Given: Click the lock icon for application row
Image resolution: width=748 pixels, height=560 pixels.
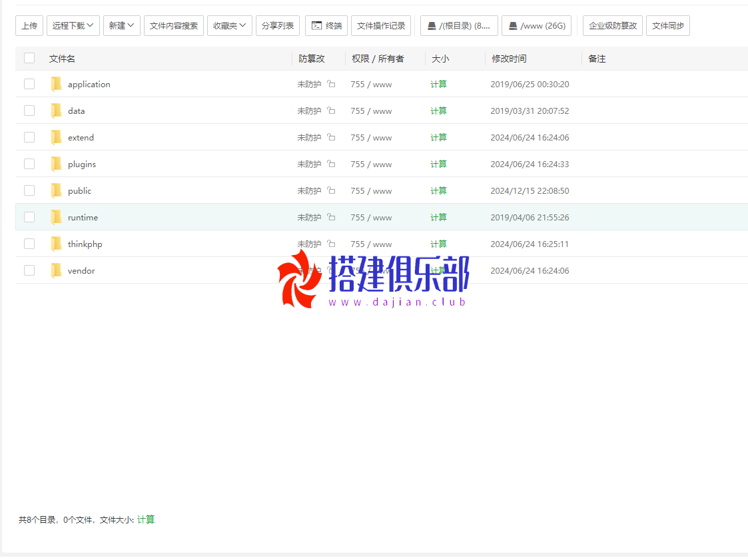Looking at the screenshot, I should pyautogui.click(x=331, y=84).
